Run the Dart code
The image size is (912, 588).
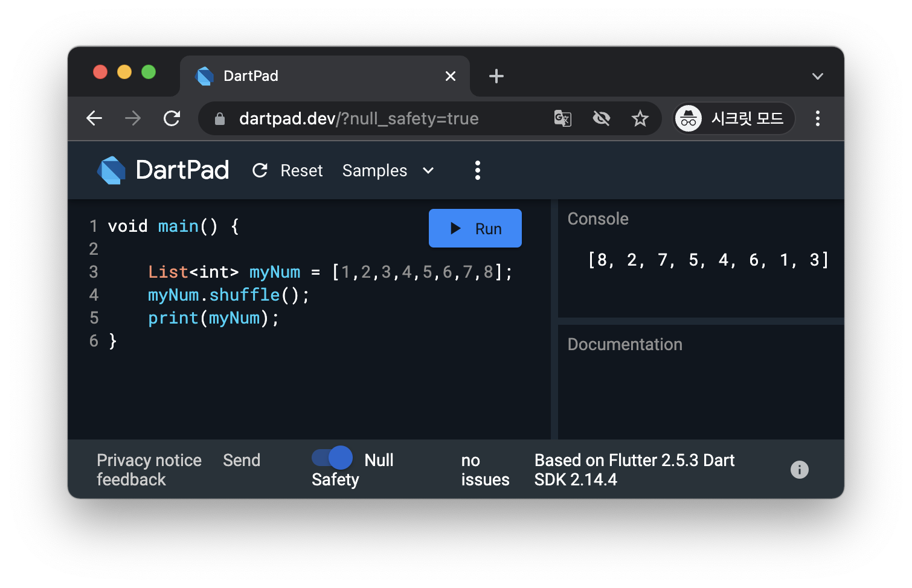coord(475,228)
